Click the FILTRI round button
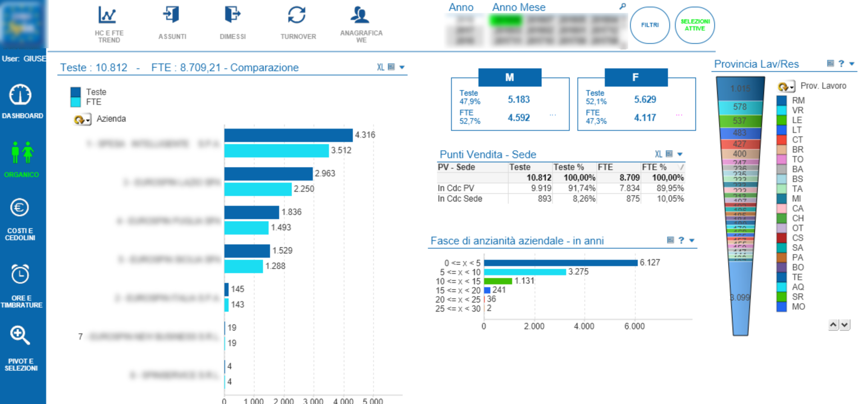868x404 pixels. click(x=650, y=25)
